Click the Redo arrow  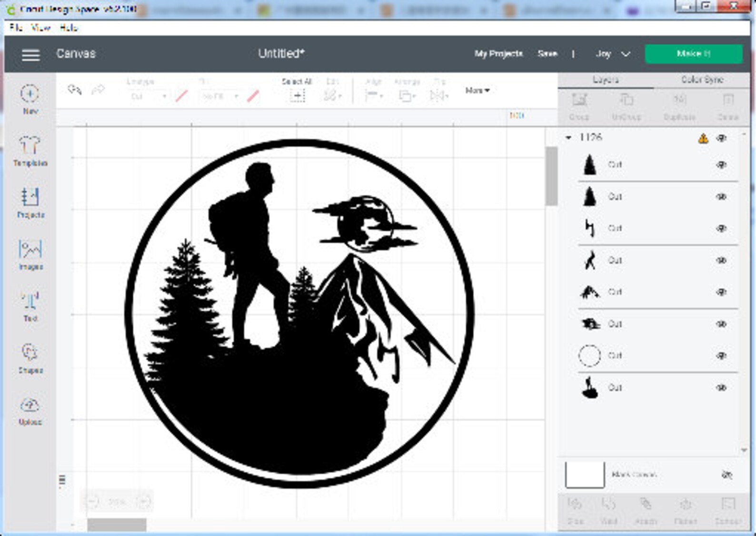click(x=98, y=89)
